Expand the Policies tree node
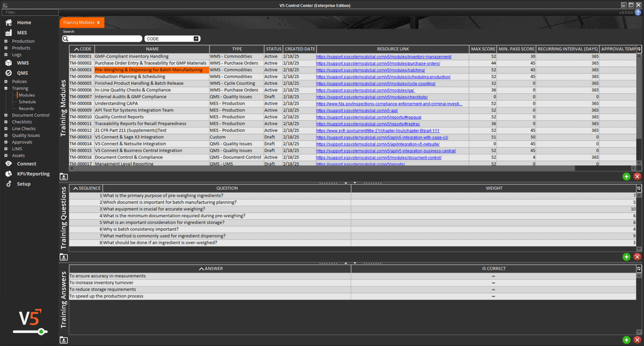Image resolution: width=644 pixels, height=346 pixels. pyautogui.click(x=6, y=81)
